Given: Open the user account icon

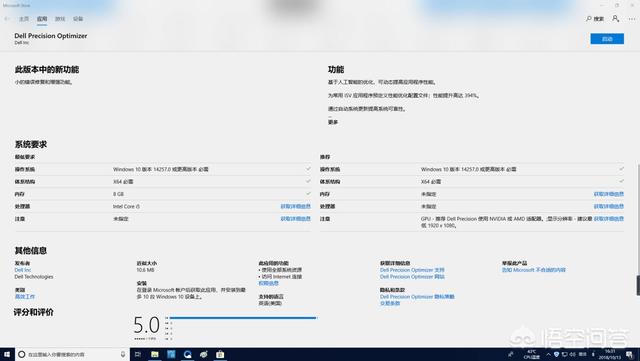Looking at the screenshot, I should (616, 18).
